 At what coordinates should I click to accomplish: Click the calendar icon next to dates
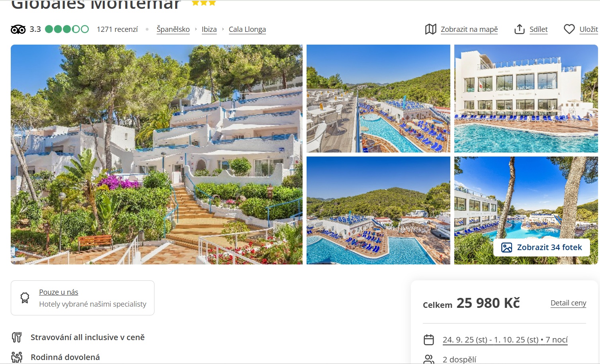pyautogui.click(x=429, y=340)
